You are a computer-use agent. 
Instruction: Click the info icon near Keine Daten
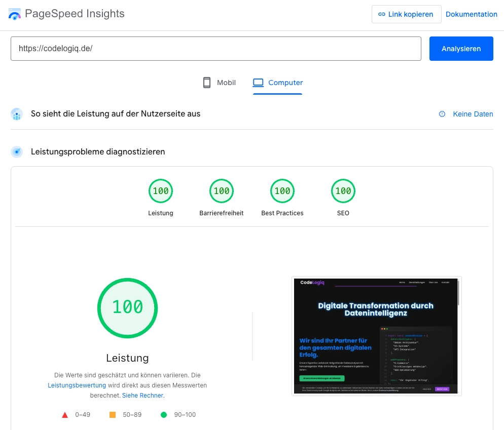(x=442, y=114)
